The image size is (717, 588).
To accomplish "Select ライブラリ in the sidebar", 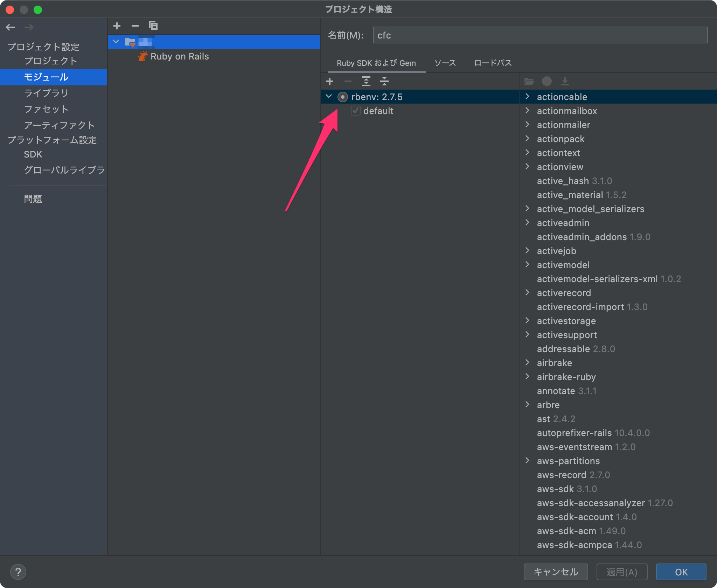I will (x=46, y=93).
